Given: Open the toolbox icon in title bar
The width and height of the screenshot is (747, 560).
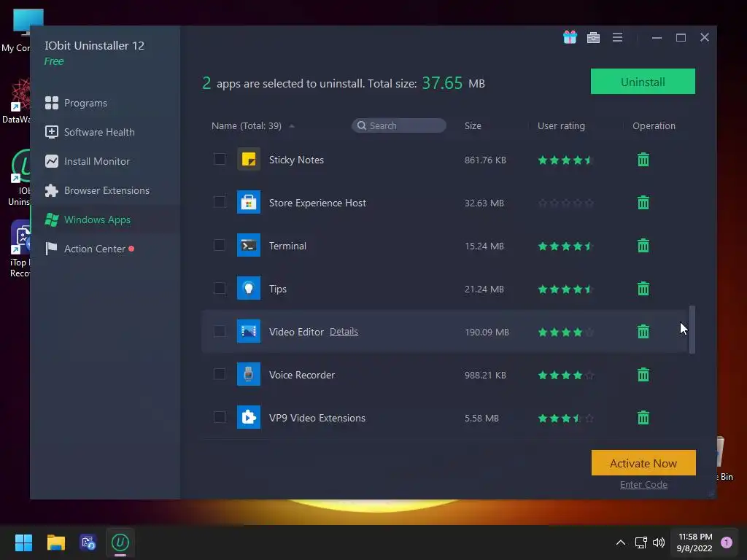Looking at the screenshot, I should [x=593, y=37].
